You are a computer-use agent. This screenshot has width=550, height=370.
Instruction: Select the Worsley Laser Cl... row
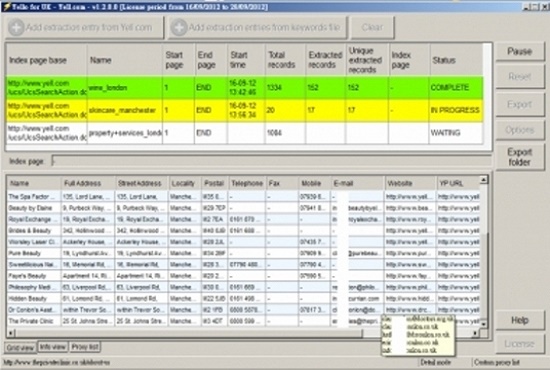point(243,242)
